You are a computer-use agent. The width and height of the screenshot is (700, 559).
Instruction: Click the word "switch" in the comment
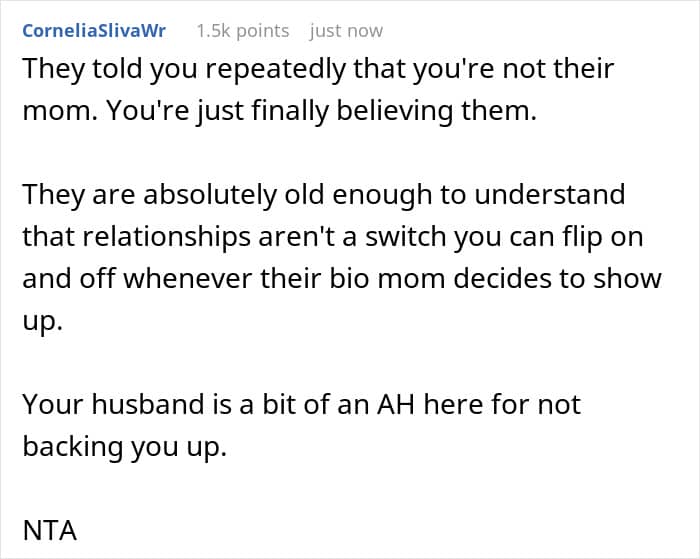point(418,237)
